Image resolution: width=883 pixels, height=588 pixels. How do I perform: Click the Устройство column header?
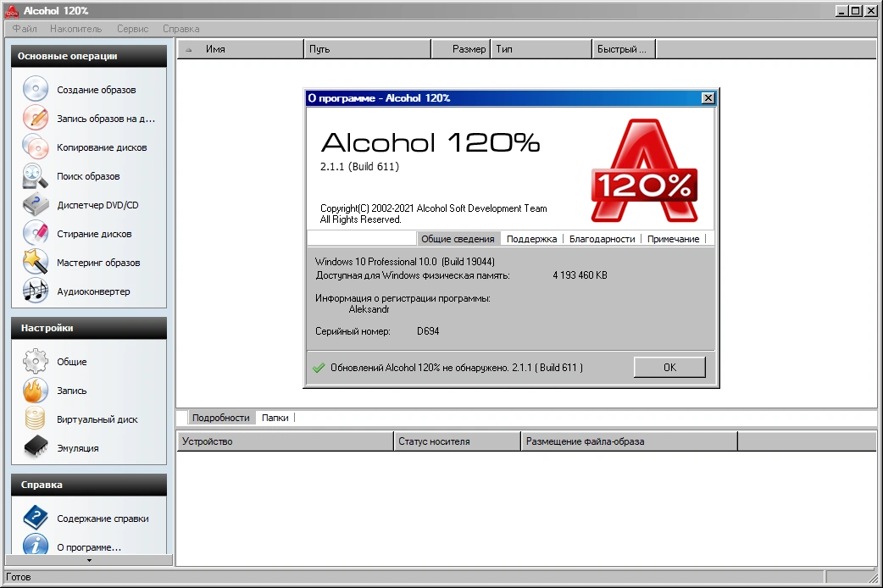(x=285, y=441)
